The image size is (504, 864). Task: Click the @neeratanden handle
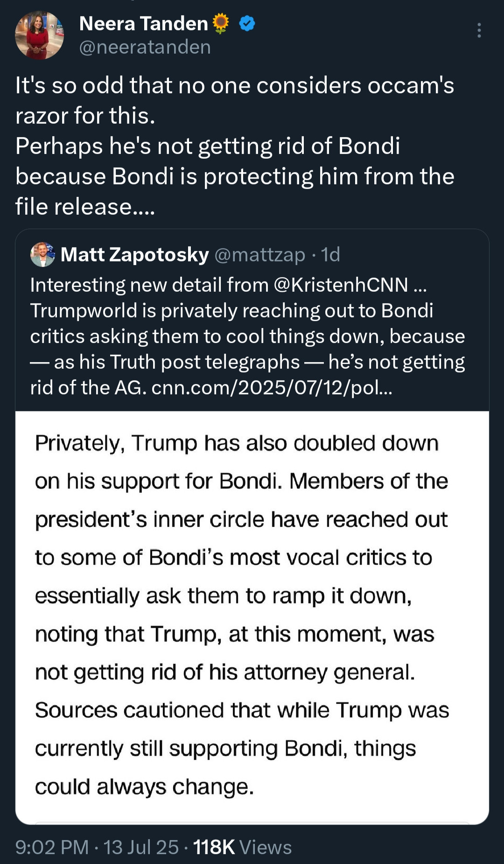click(x=145, y=47)
